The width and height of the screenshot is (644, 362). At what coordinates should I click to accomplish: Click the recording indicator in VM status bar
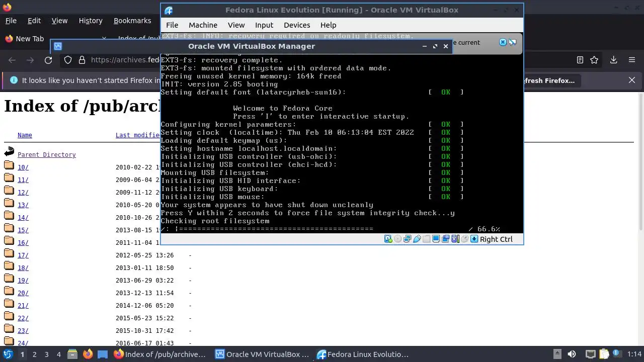(445, 239)
